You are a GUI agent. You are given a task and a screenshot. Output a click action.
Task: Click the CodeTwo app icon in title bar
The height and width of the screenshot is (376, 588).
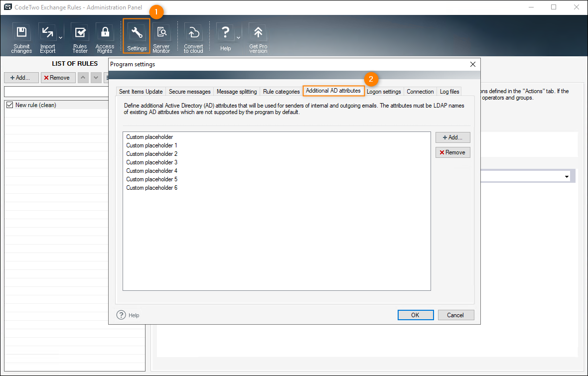pos(7,7)
